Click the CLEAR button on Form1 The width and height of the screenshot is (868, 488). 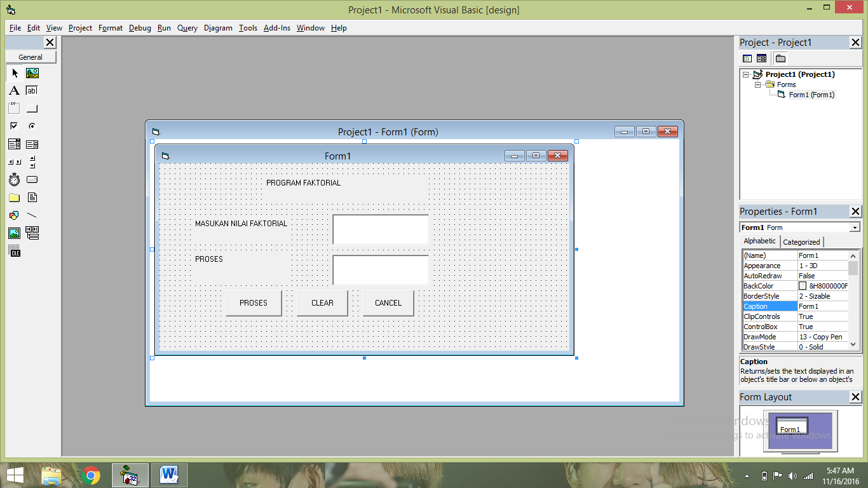[x=322, y=303]
